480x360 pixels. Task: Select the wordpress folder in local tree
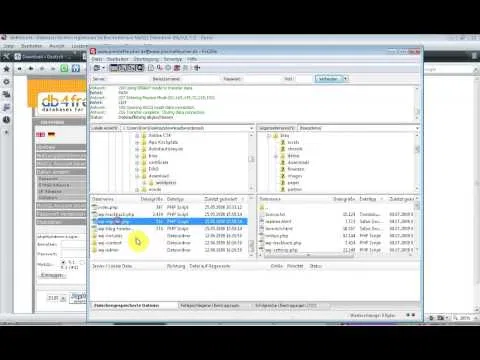coord(166,183)
